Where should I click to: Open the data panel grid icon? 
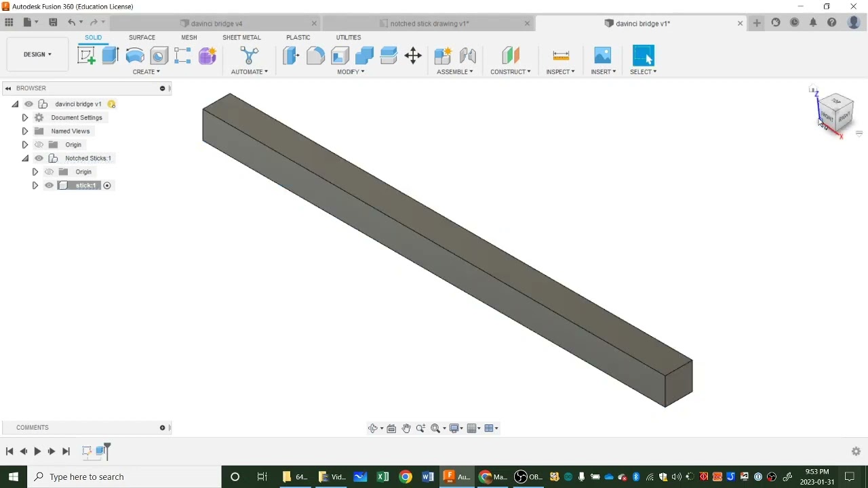coord(9,22)
